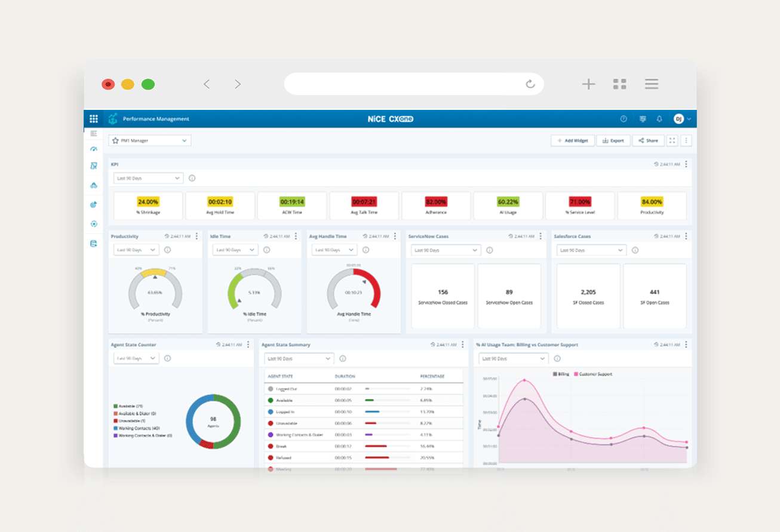This screenshot has width=780, height=532.
Task: Open the notifications bell icon
Action: pos(660,119)
